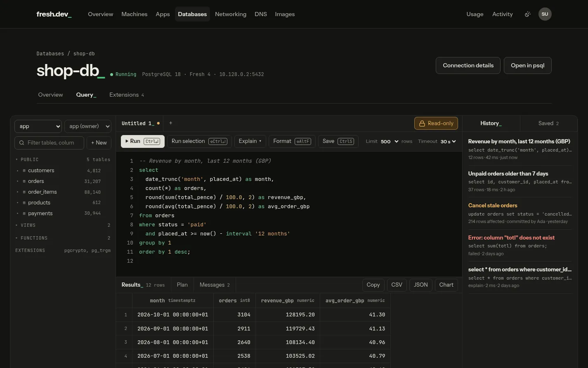Open the Activity page
Image resolution: width=588 pixels, height=368 pixels.
(x=503, y=14)
